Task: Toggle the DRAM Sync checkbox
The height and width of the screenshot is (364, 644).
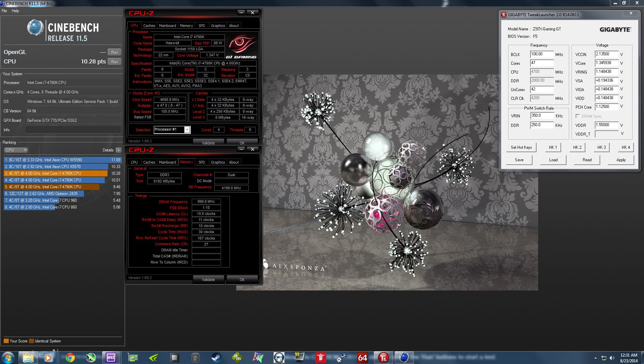Action: 578,116
